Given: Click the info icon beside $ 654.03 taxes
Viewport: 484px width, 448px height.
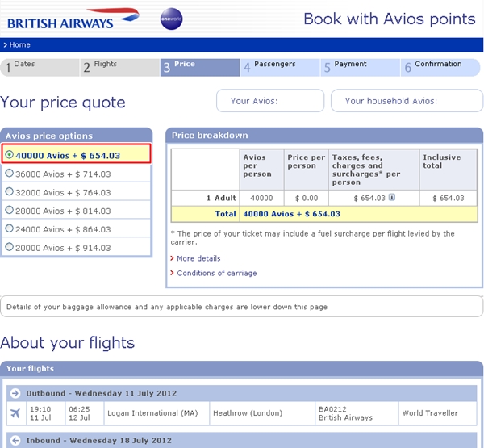Looking at the screenshot, I should 392,197.
